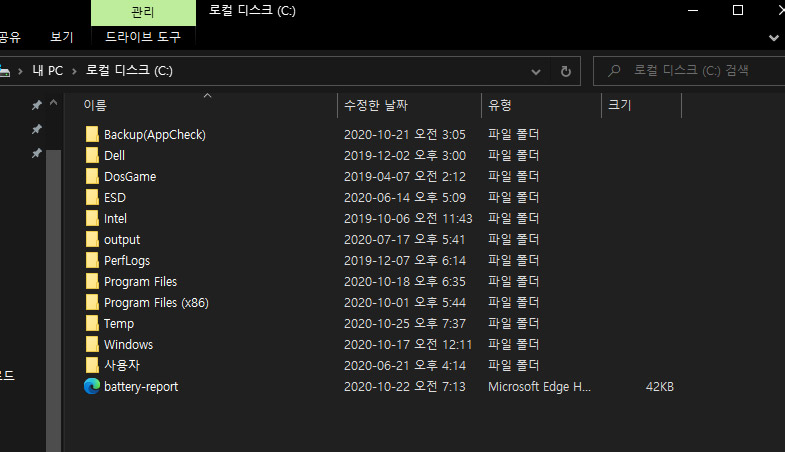The image size is (785, 452).
Task: Select the Temp folder icon
Action: pos(92,323)
